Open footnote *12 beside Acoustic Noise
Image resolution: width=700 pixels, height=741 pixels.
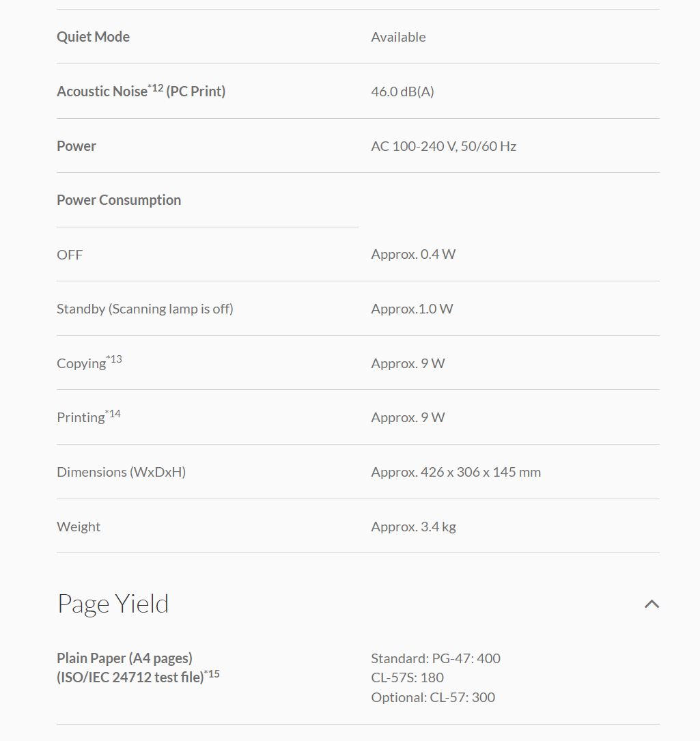156,87
